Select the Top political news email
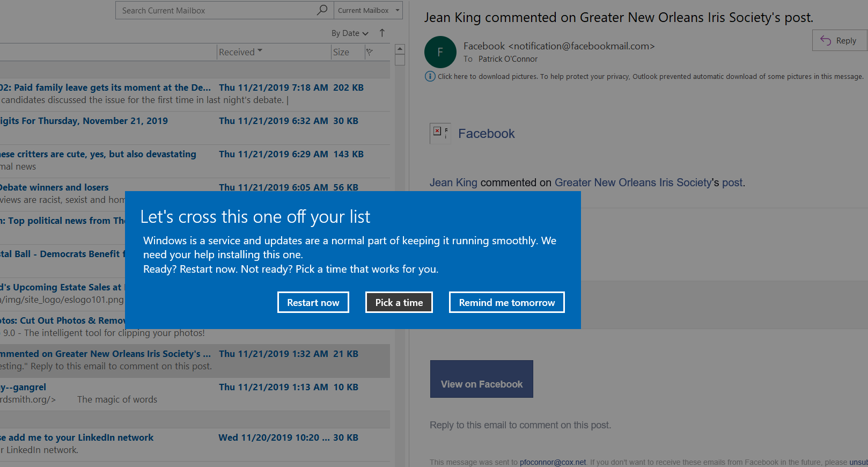 (x=62, y=228)
